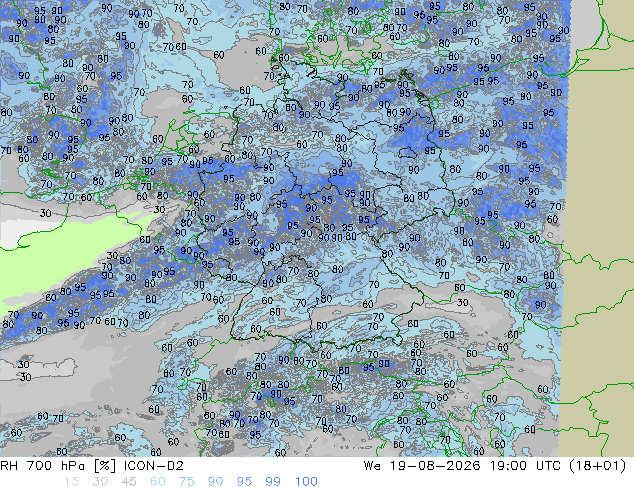The width and height of the screenshot is (634, 490).
Task: Click the 60 value in the color legend
Action: pyautogui.click(x=158, y=482)
